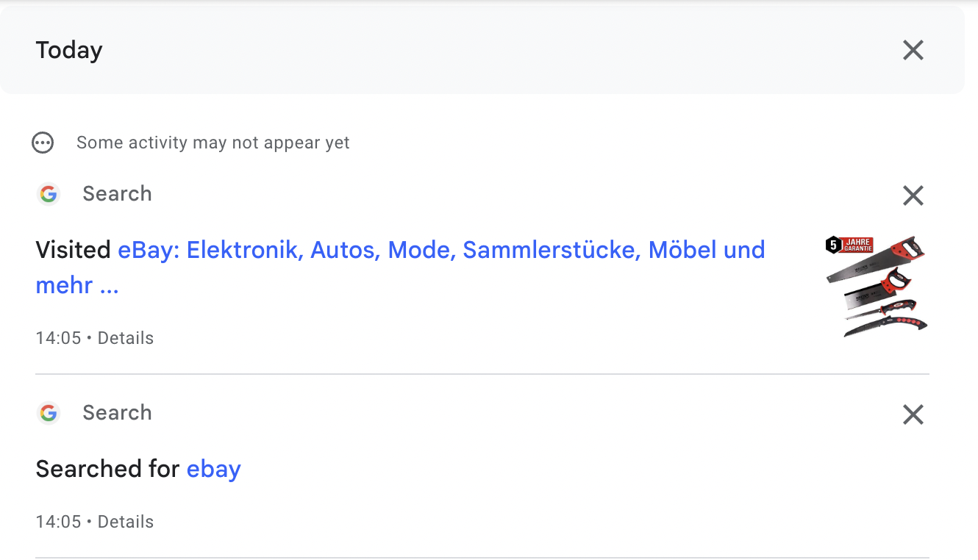Screen dimensions: 978x560
Task: Click the Google G icon beside the ebay search entry
Action: pos(48,413)
